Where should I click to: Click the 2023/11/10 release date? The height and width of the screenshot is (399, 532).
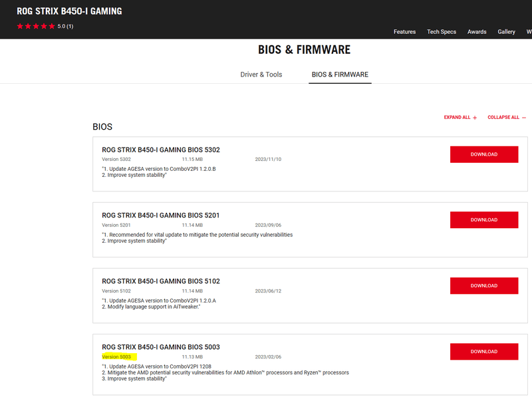(268, 159)
